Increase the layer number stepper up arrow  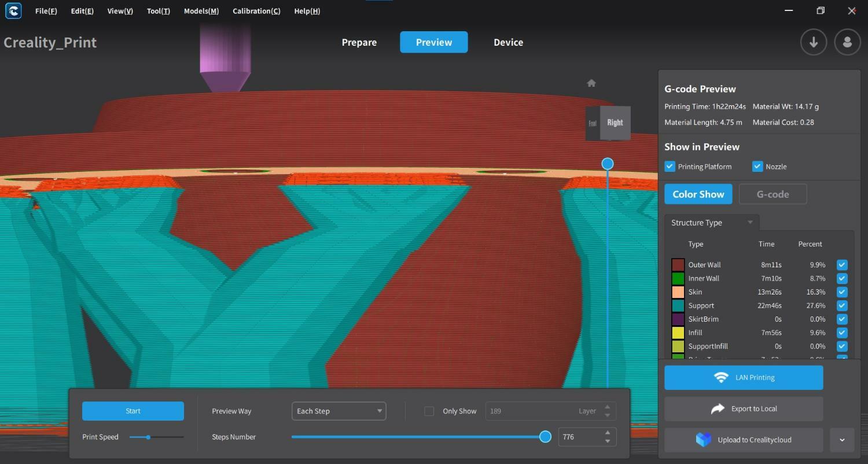coord(607,407)
